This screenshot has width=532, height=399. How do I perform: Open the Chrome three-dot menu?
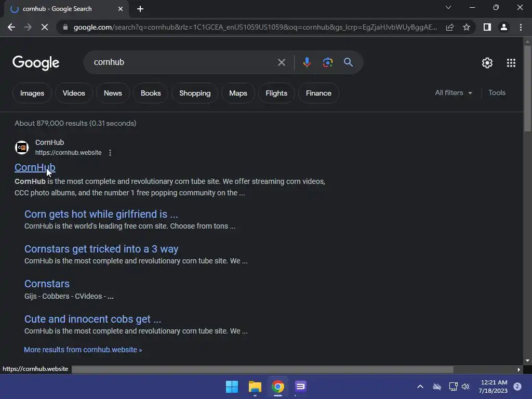click(521, 27)
